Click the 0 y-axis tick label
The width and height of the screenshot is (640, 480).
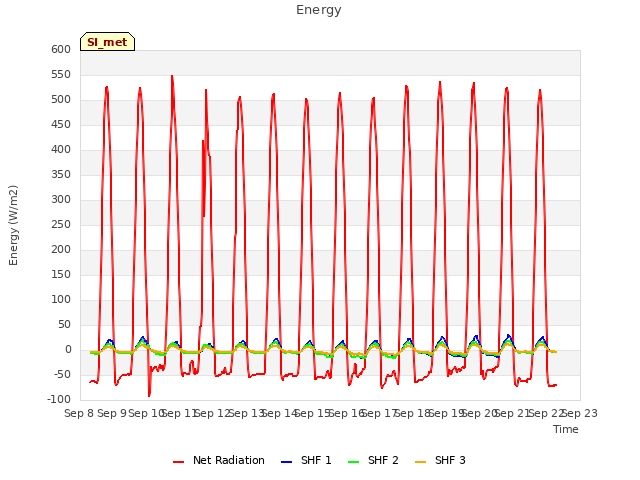pos(68,350)
